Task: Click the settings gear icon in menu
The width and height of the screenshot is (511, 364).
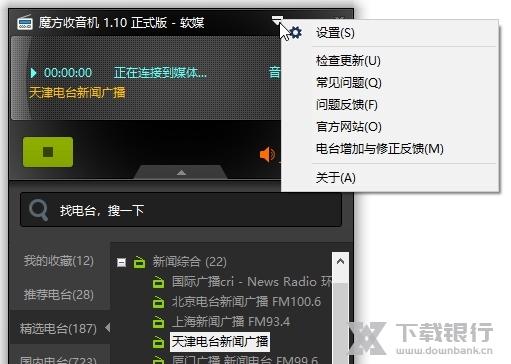Action: [295, 32]
